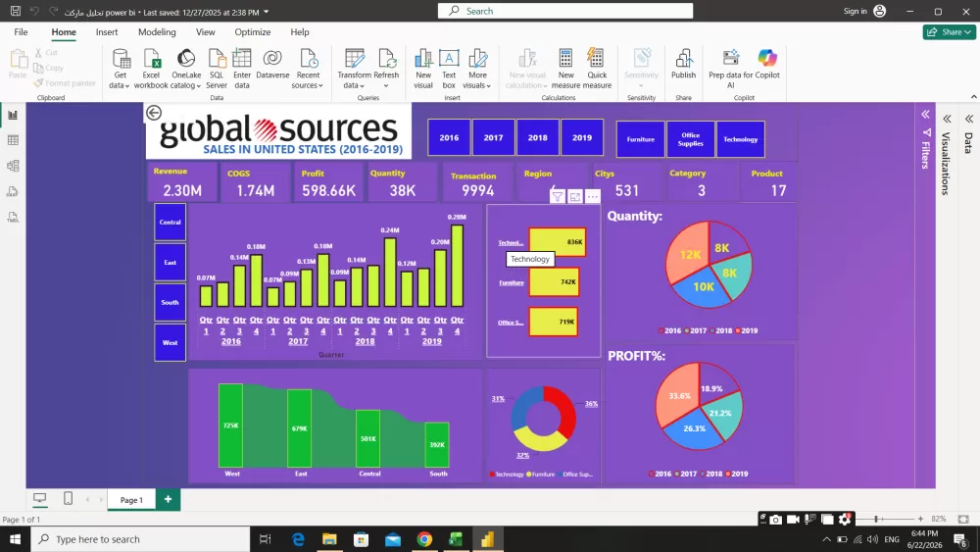
Task: Click the back arrow on report canvas
Action: [154, 113]
